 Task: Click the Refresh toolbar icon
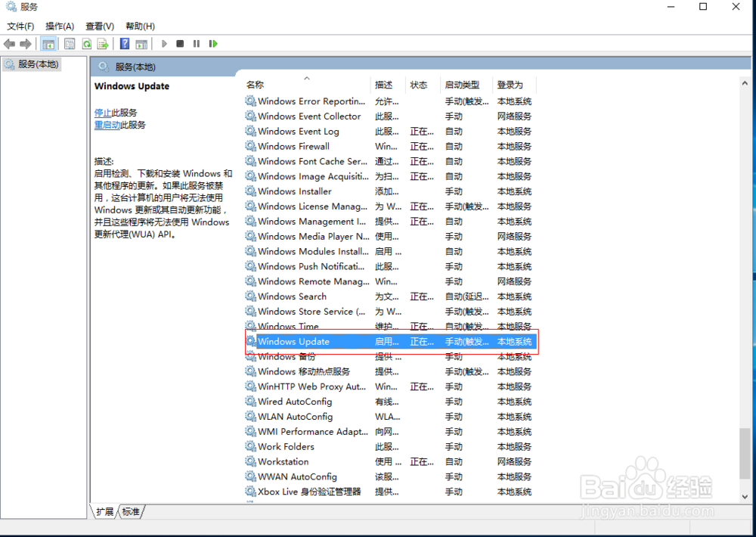pyautogui.click(x=87, y=44)
